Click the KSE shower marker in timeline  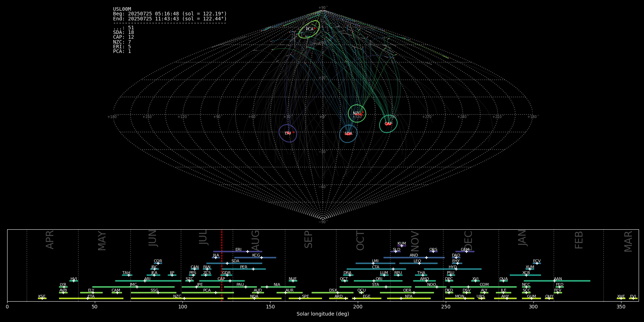click(42, 298)
